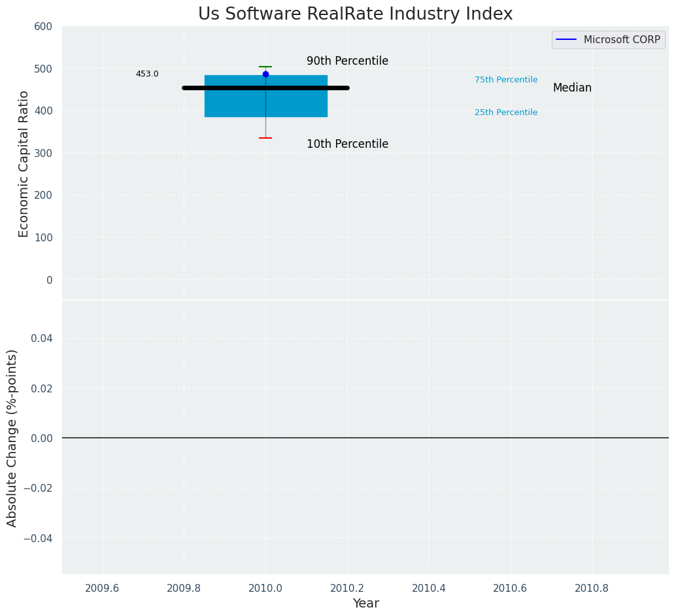Viewport: 676px width, 616px height.
Task: Click the '25th Percentile' blue label
Action: [x=506, y=112]
